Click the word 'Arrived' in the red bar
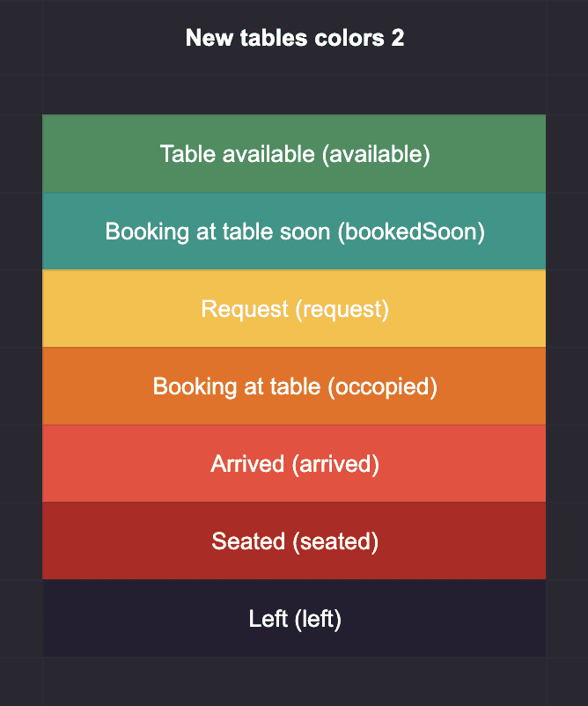Screen dimensions: 588x706 (247, 464)
